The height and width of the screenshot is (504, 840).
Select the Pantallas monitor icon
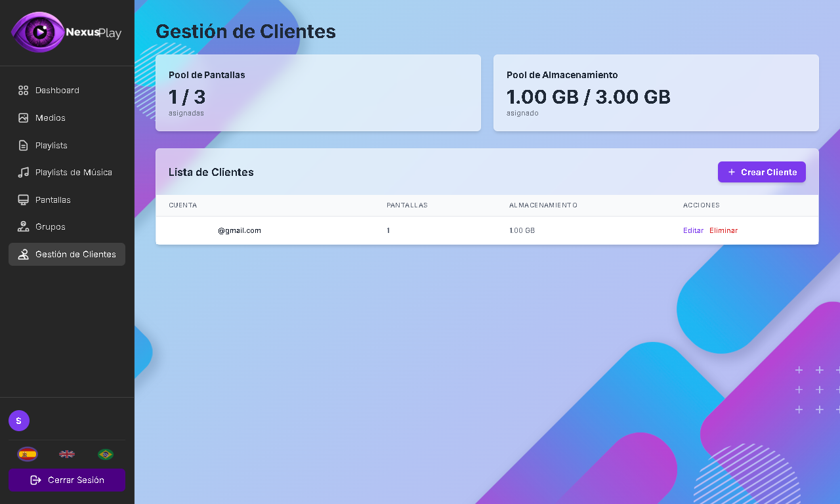(23, 199)
